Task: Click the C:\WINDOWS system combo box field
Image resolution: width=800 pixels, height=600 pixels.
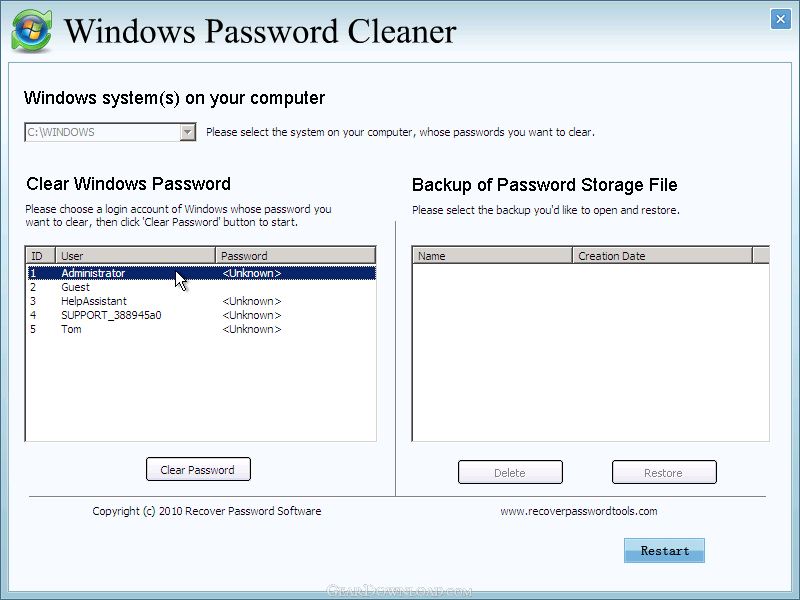Action: (x=110, y=132)
